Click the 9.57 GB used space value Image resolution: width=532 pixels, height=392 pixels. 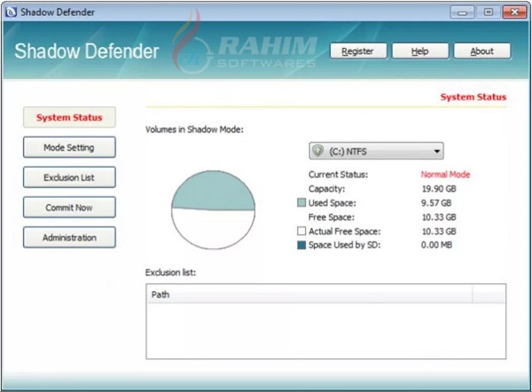(436, 203)
